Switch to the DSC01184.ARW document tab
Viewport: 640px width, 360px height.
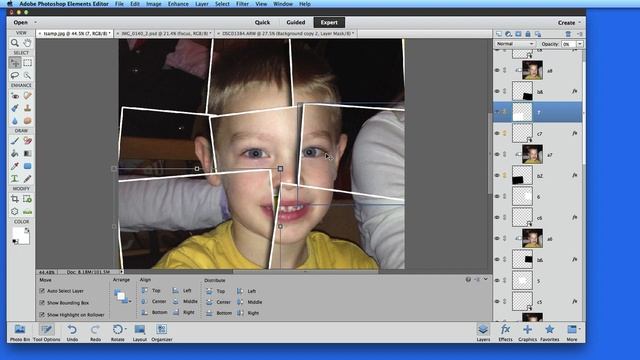coord(286,33)
